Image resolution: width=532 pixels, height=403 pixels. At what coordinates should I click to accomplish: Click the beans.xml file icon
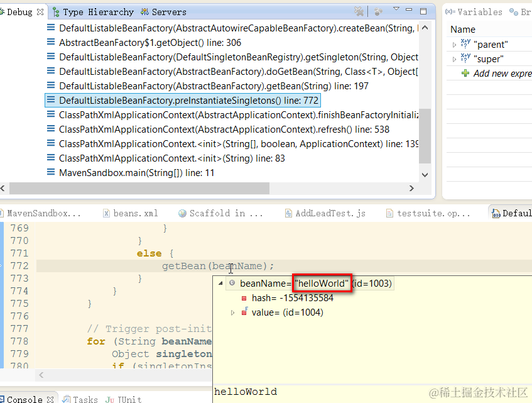pos(106,213)
